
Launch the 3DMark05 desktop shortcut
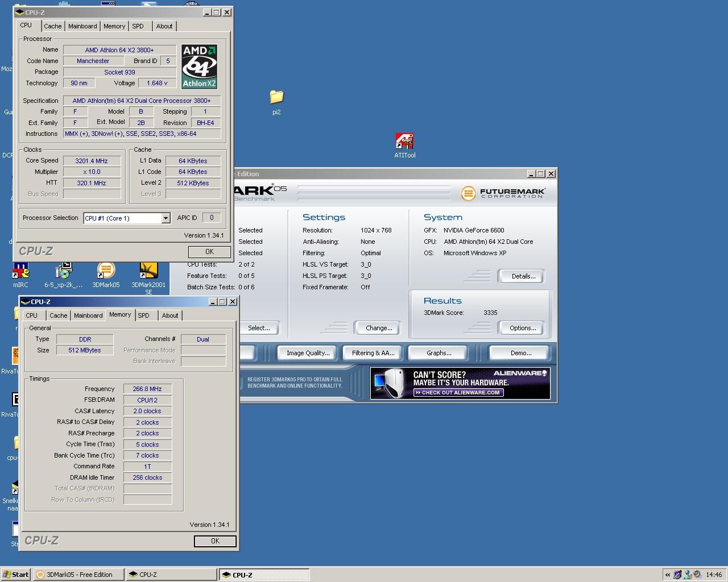point(106,275)
